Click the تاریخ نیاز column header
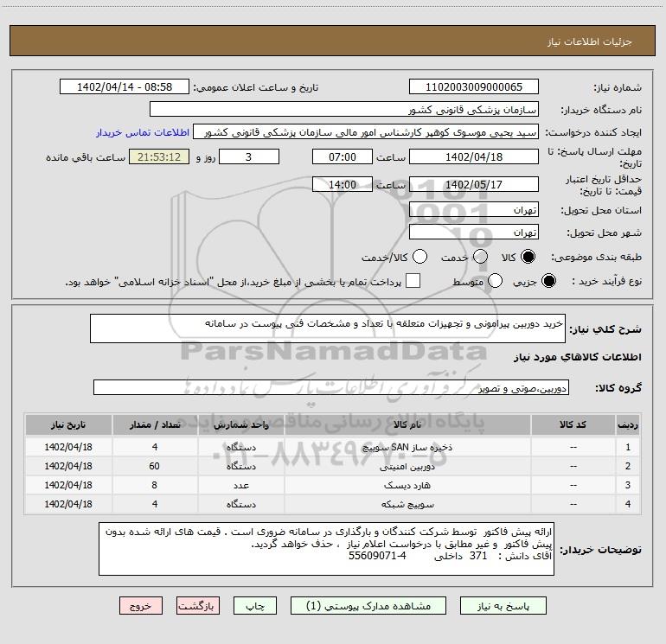 point(68,424)
